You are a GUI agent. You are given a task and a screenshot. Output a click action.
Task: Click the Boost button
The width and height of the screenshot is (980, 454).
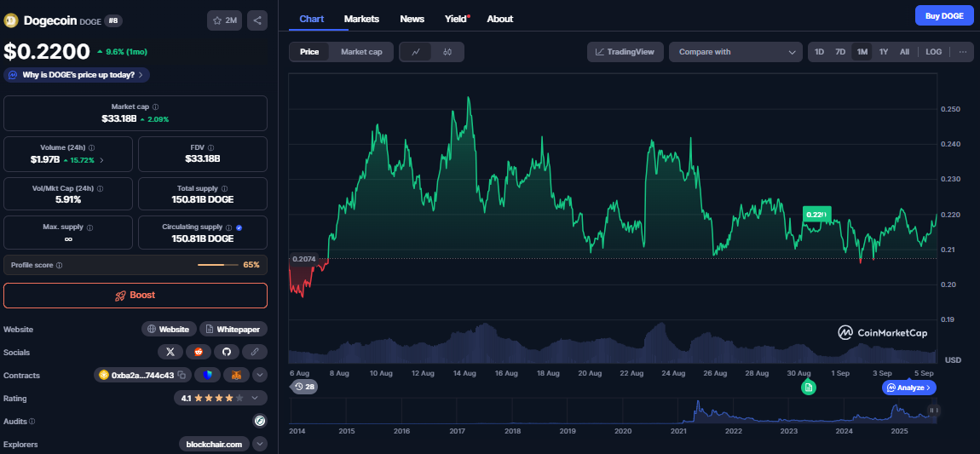click(135, 296)
